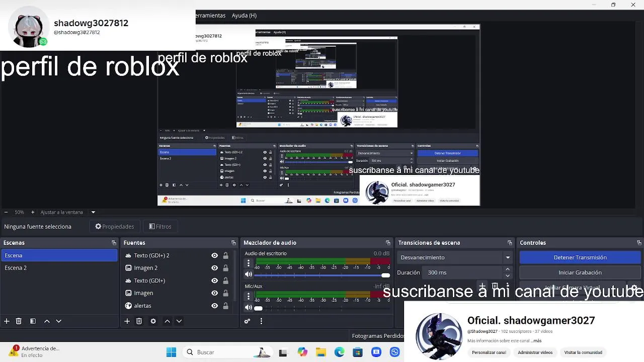Open source properties gear in Fuentes toolbar
The height and width of the screenshot is (362, 644).
point(153,321)
